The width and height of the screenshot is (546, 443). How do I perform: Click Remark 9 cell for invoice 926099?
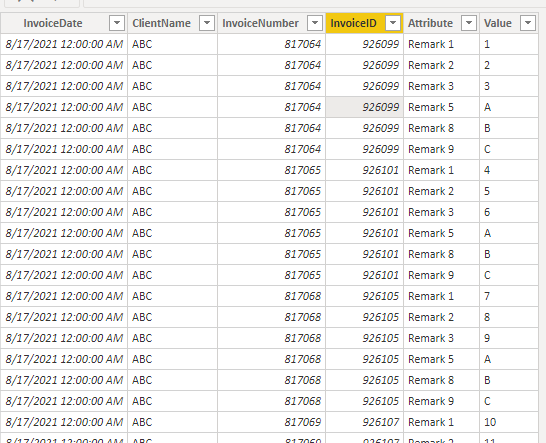[x=442, y=149]
